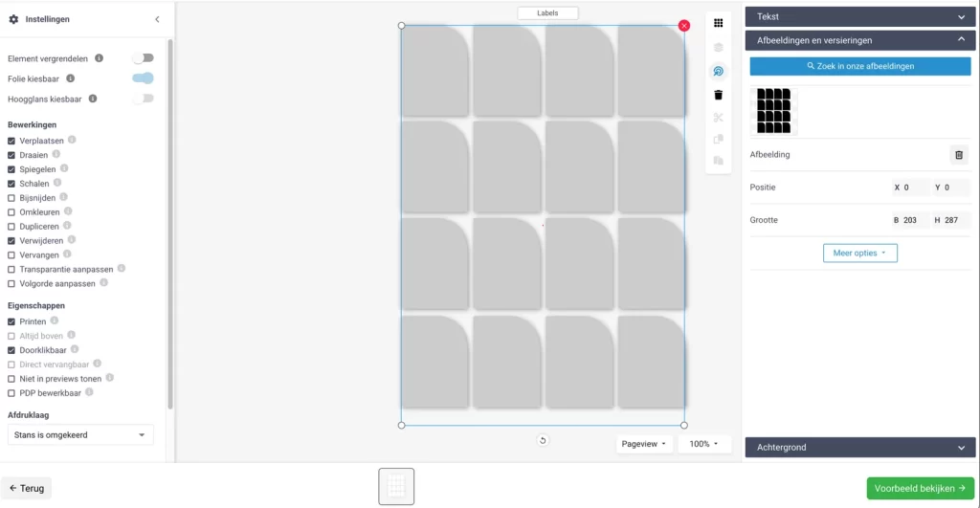Click the rotate handle below the canvas
The image size is (980, 508).
click(x=543, y=440)
